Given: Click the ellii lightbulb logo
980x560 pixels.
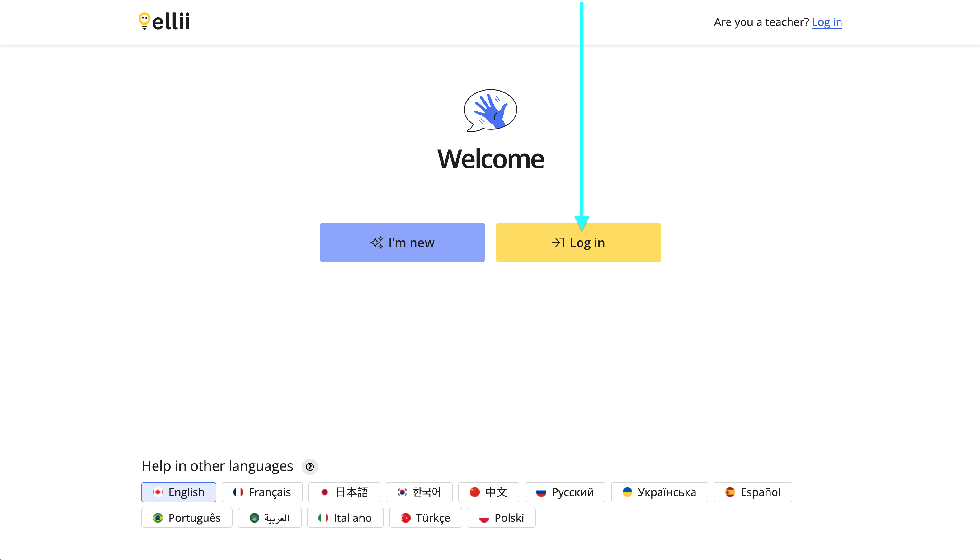Looking at the screenshot, I should click(144, 21).
